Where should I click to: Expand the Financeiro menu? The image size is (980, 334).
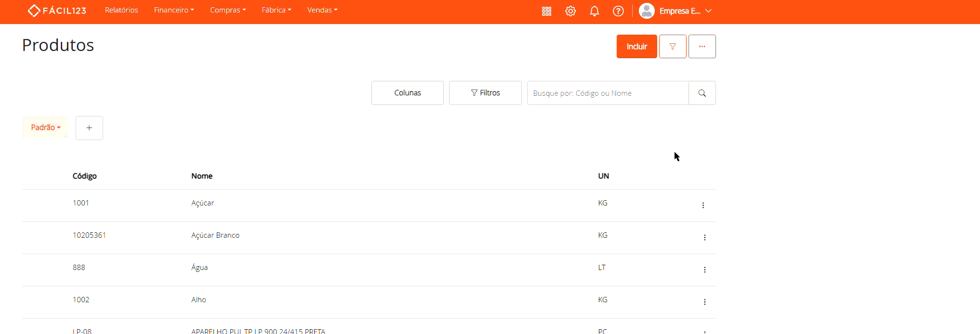click(174, 10)
